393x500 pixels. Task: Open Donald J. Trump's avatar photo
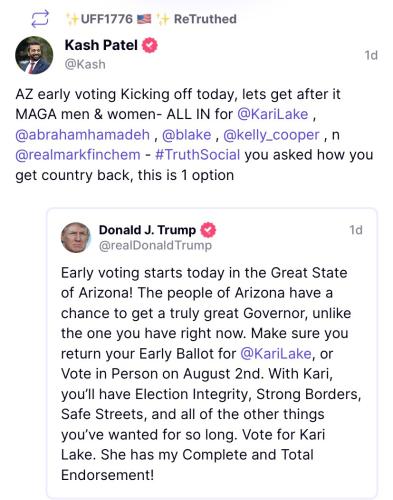pyautogui.click(x=76, y=237)
